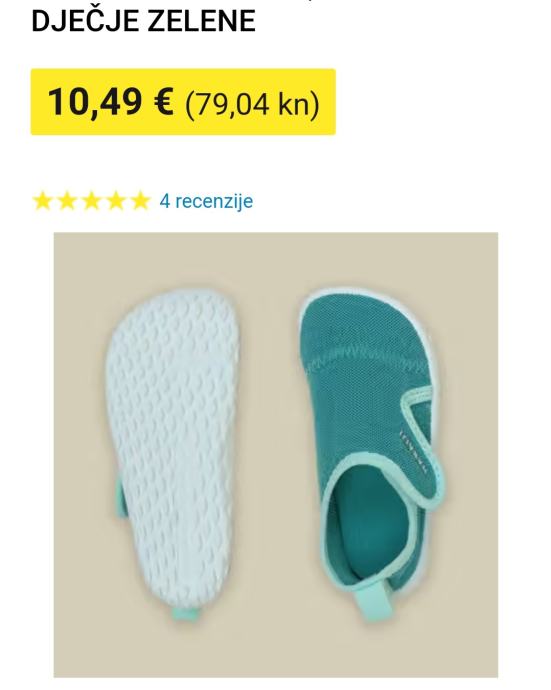
Task: Click the mint heel tab below the white sole
Action: tap(186, 614)
